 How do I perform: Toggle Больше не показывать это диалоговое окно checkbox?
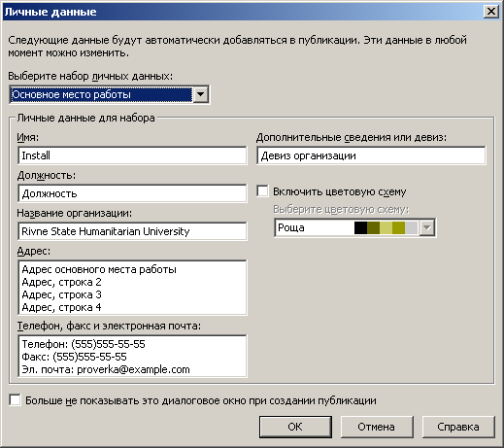point(15,400)
